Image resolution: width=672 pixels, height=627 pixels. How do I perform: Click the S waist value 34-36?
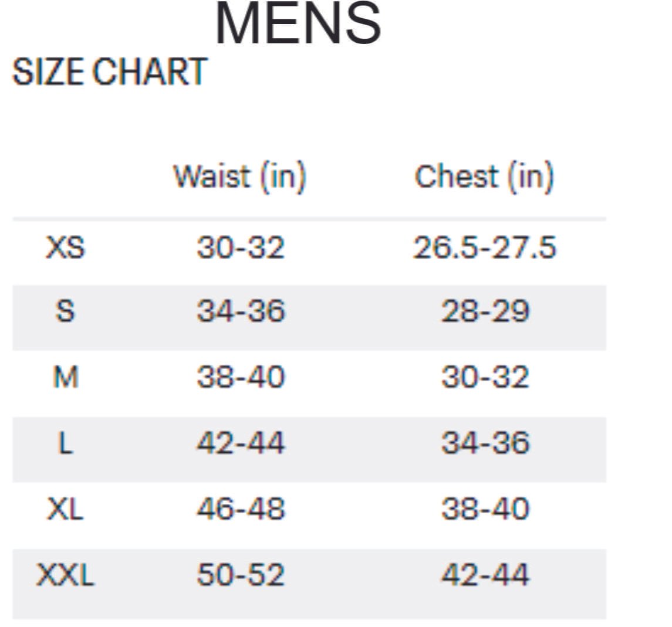tap(241, 311)
